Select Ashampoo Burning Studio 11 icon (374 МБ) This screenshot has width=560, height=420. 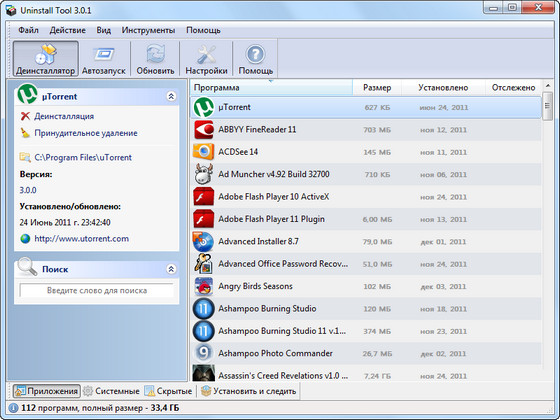pos(204,331)
